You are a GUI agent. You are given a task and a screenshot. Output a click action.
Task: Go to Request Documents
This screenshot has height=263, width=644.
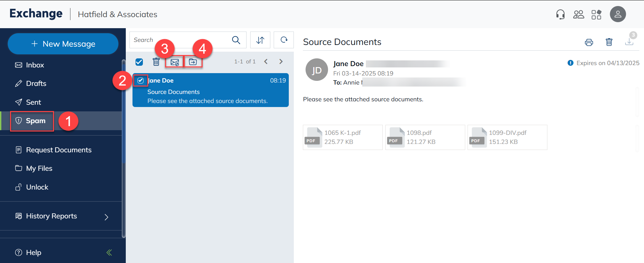[x=58, y=150]
